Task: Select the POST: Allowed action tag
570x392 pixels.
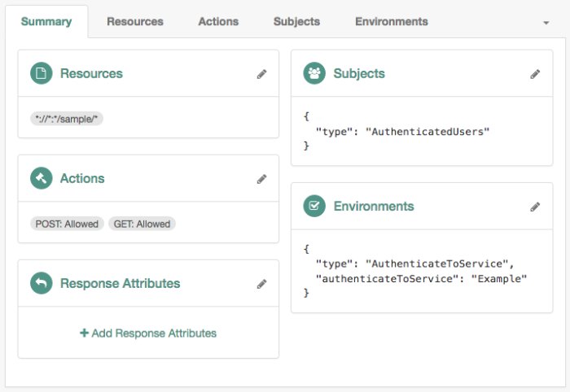Action: point(67,224)
